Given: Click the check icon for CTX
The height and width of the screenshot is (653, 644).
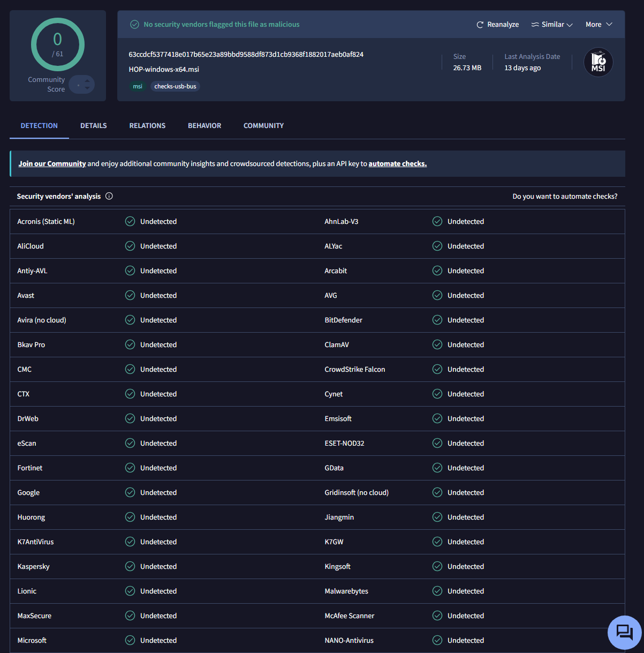Looking at the screenshot, I should (130, 394).
